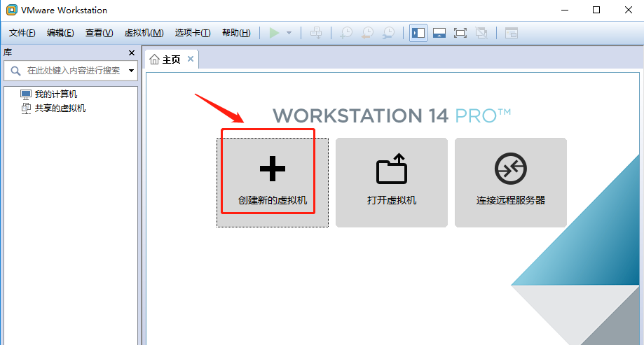The image size is (644, 345).
Task: Maximize the VMware Workstation window
Action: click(596, 10)
